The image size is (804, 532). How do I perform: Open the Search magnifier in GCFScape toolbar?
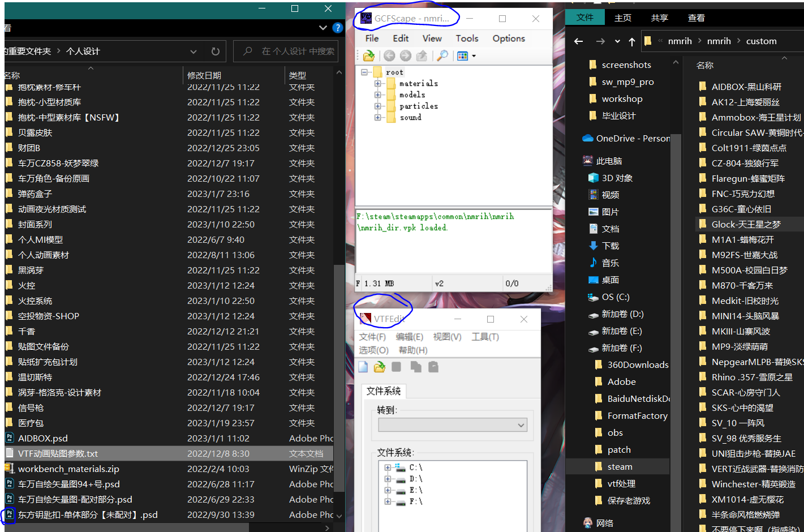tap(442, 55)
